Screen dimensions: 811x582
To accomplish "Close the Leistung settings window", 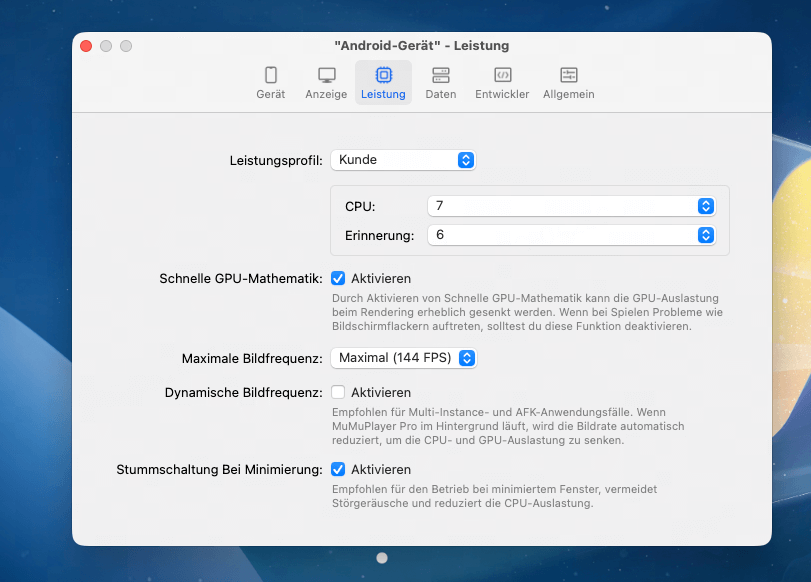I will pyautogui.click(x=85, y=45).
